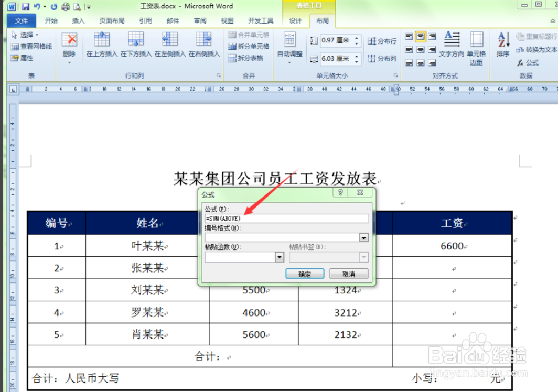The height and width of the screenshot is (392, 558).
Task: Click the quick print icon
Action: click(66, 6)
